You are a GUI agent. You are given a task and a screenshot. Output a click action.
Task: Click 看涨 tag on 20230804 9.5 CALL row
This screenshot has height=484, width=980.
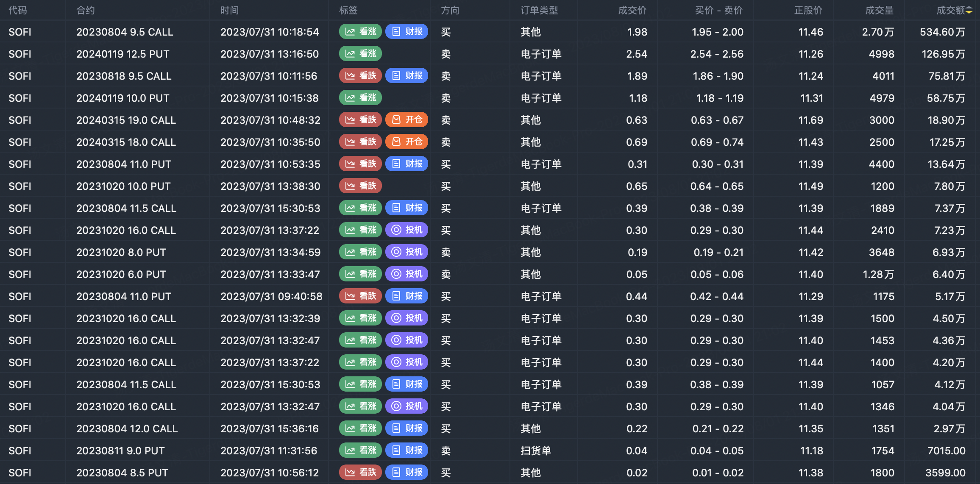pyautogui.click(x=361, y=32)
